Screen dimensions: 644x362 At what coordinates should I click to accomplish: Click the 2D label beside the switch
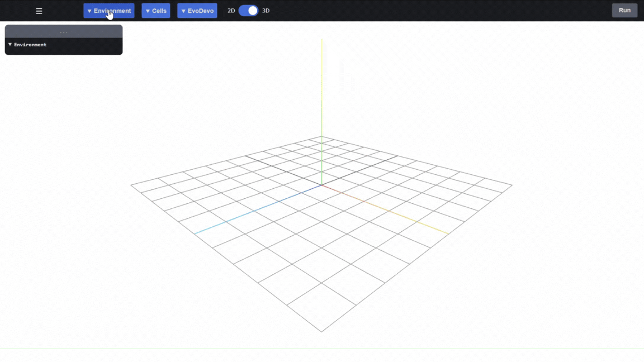[x=231, y=11]
